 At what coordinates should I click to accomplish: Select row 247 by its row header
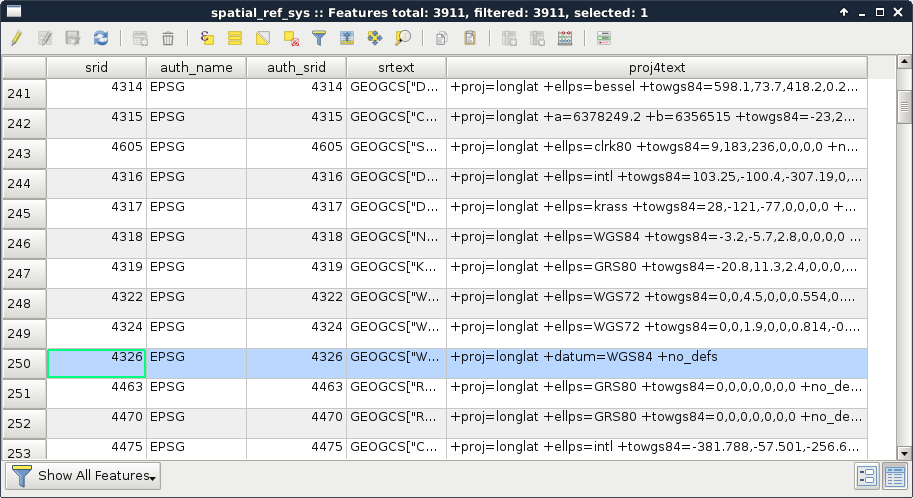point(24,274)
